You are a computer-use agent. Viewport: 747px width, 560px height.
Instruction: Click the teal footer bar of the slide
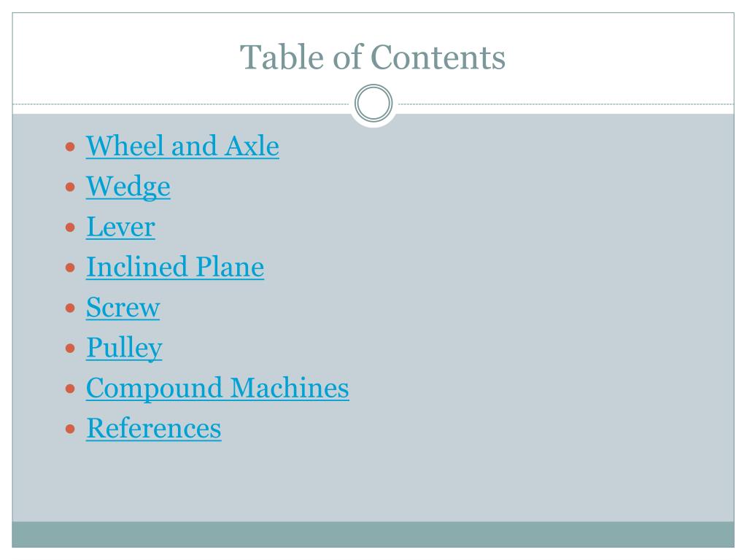click(373, 534)
